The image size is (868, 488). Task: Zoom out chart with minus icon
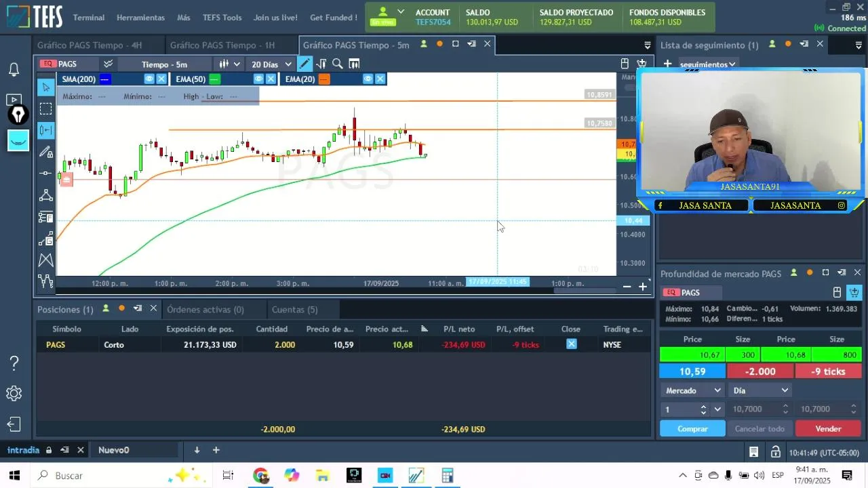tap(627, 287)
